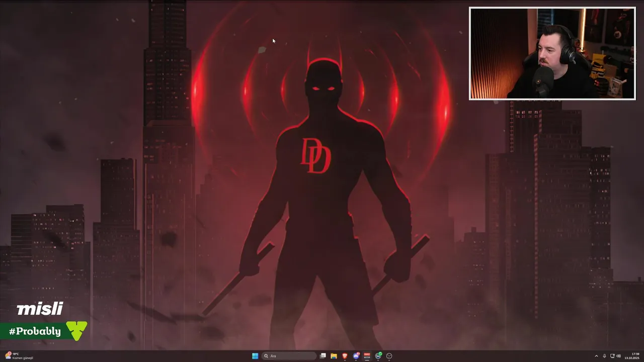The image size is (644, 362).
Task: Open OBS Studio from the taskbar
Action: tap(389, 356)
